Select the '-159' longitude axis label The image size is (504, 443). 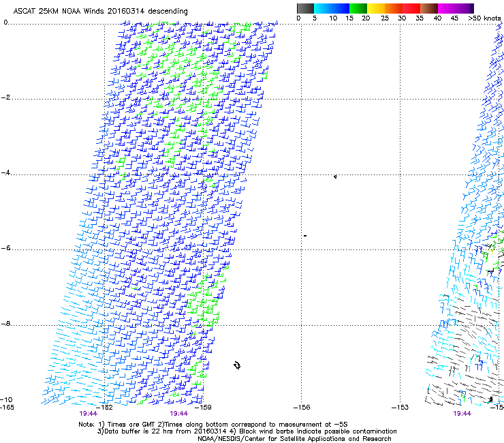tap(204, 408)
